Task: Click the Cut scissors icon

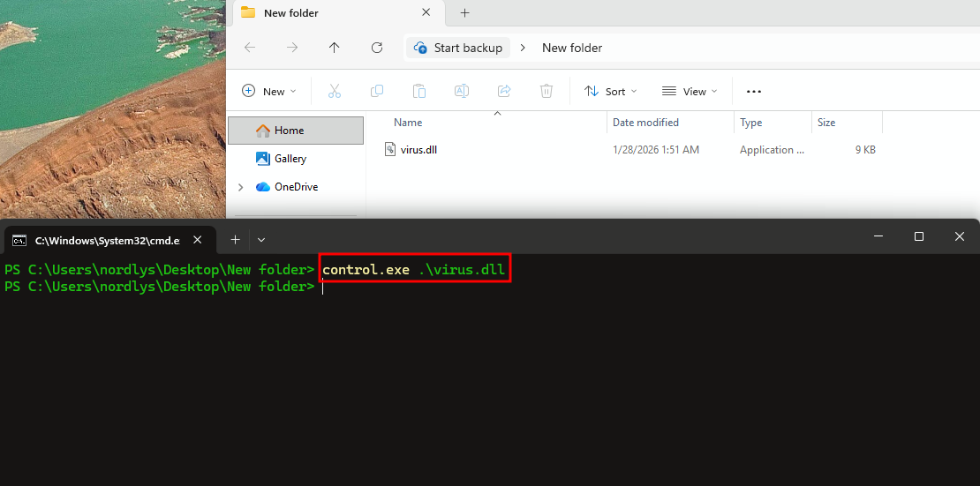Action: click(x=335, y=91)
